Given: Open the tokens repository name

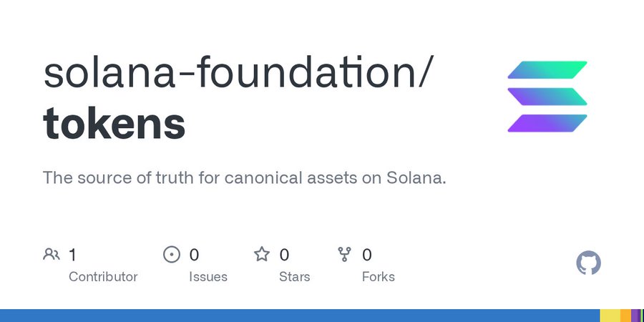Looking at the screenshot, I should 114,123.
